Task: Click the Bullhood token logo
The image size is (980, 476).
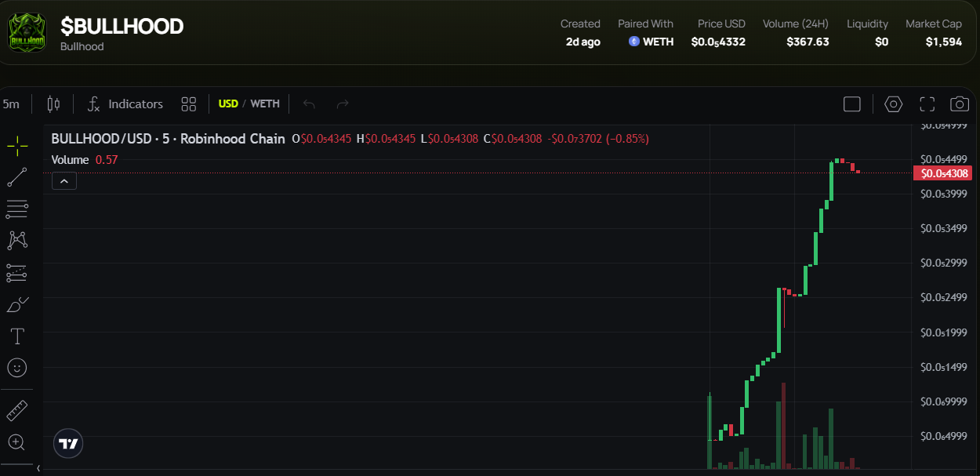Action: point(27,32)
